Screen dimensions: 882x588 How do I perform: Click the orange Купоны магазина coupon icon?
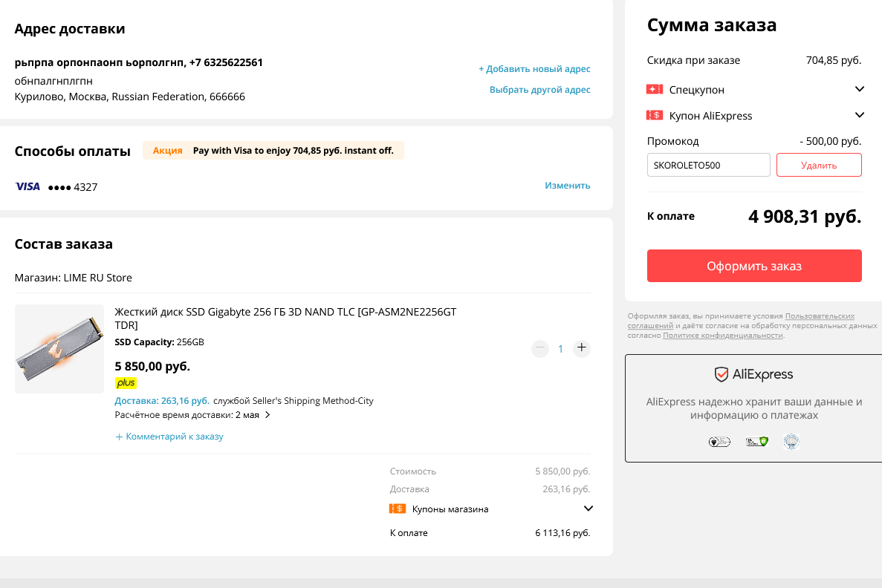(x=397, y=509)
